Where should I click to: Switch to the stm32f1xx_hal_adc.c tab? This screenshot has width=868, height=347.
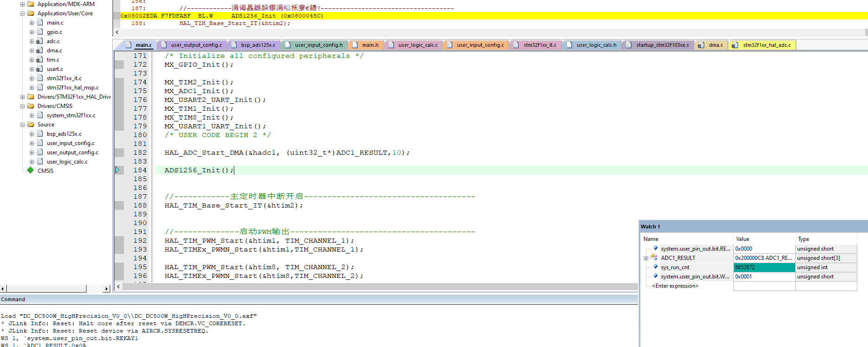[x=762, y=45]
